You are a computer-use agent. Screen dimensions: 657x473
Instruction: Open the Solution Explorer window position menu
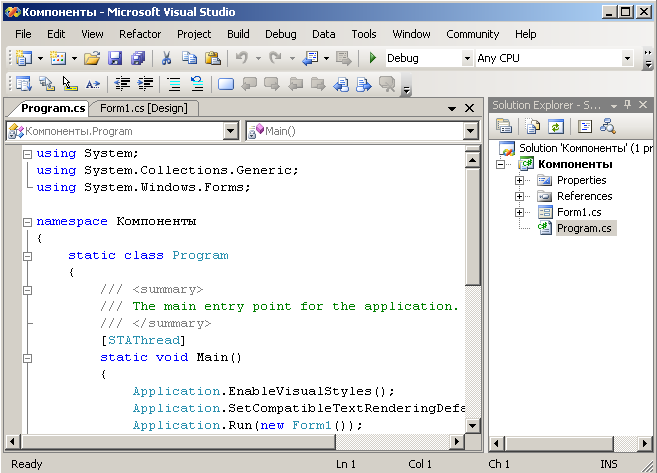(x=614, y=106)
